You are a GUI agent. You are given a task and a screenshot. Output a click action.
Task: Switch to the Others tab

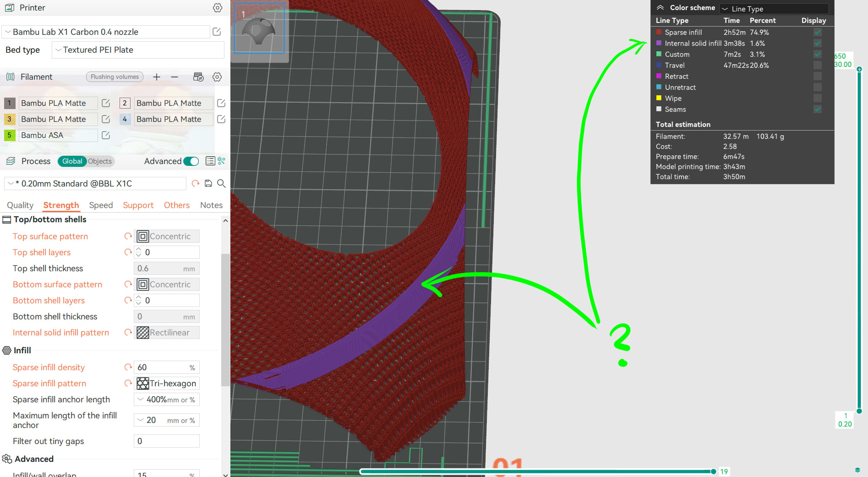177,205
